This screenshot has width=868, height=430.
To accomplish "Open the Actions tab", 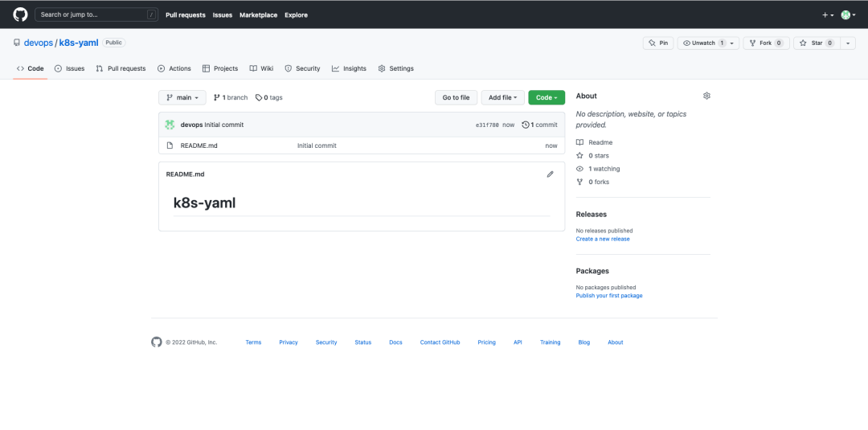I will pyautogui.click(x=174, y=68).
